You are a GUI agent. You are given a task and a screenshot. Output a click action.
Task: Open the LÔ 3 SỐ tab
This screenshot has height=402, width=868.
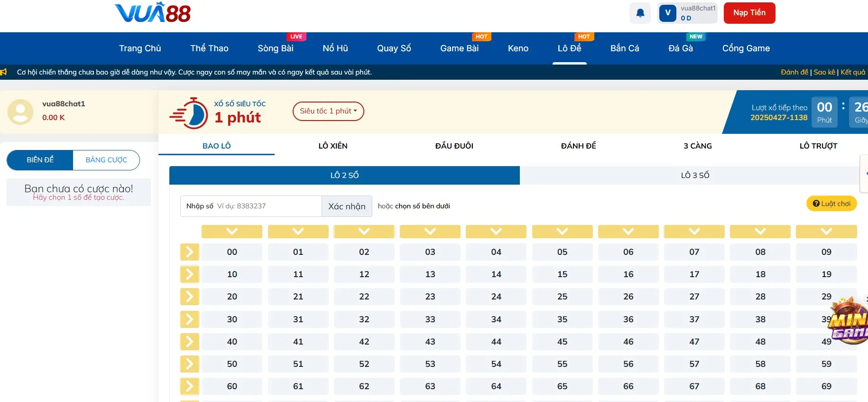[x=694, y=175]
